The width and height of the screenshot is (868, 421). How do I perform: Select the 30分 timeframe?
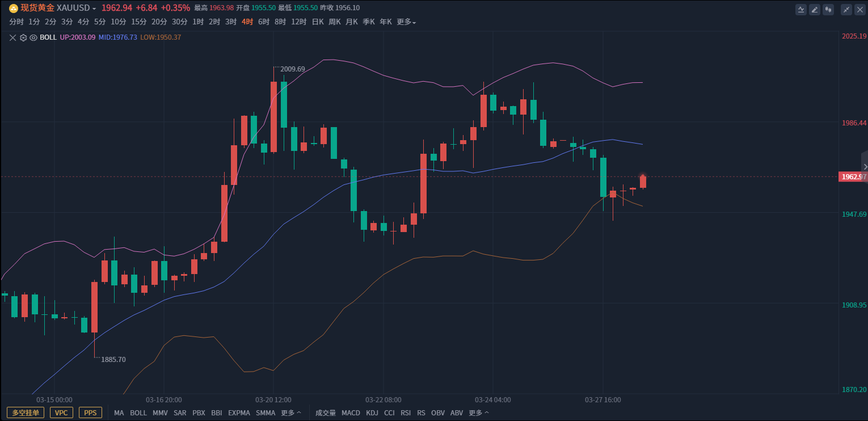tap(180, 22)
